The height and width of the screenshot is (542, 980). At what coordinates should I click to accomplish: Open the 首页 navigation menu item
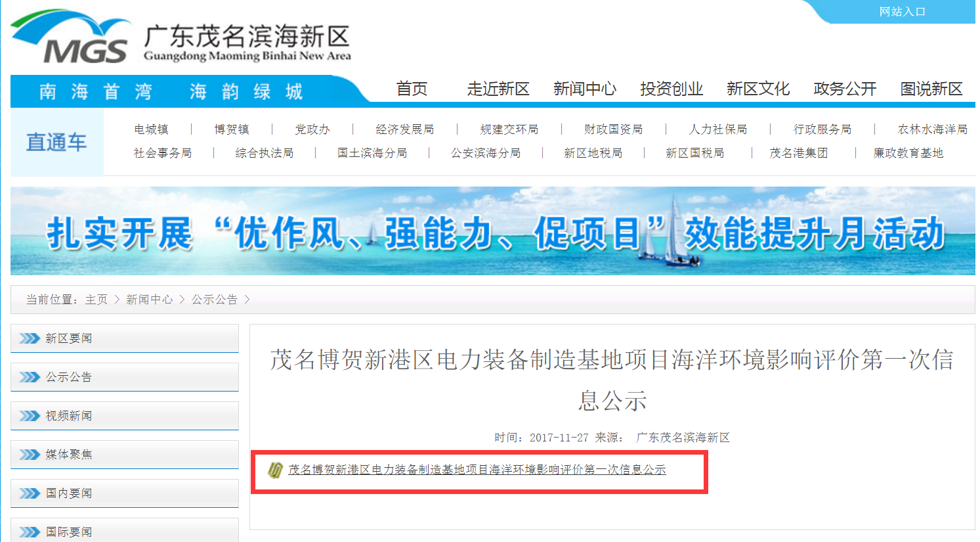[x=412, y=89]
